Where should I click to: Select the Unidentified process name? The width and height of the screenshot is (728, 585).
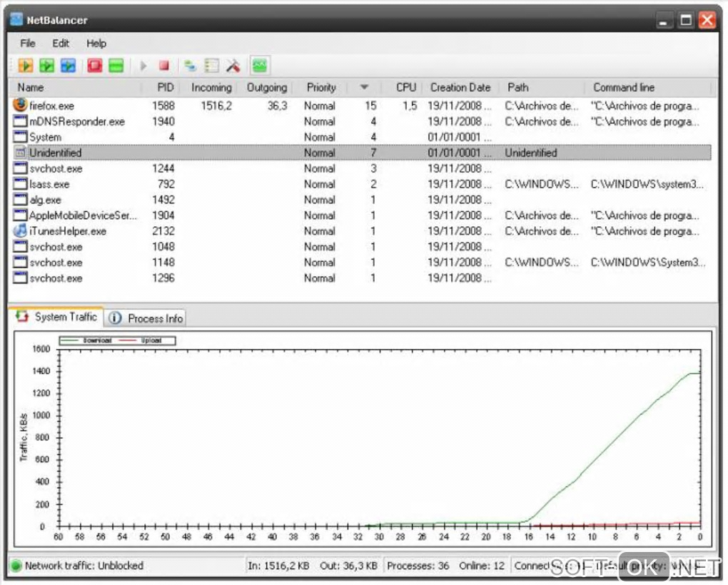(x=55, y=153)
